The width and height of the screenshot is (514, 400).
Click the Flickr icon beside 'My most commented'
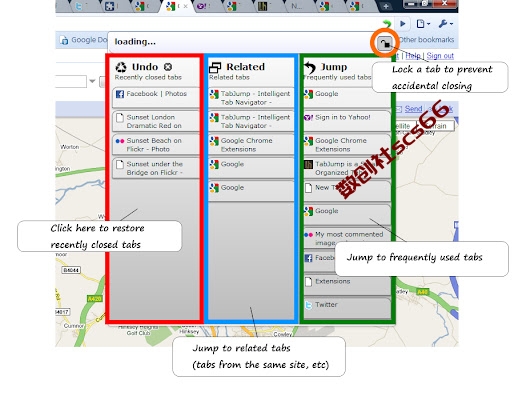(309, 235)
